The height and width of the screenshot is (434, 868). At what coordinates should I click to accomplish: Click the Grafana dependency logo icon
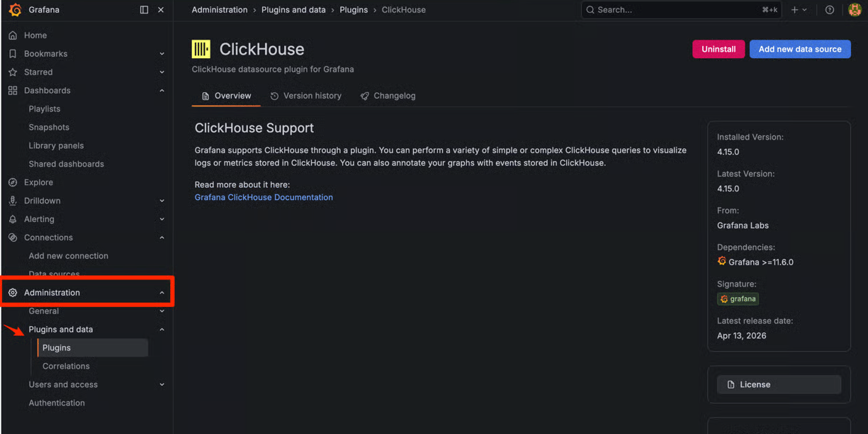(721, 261)
